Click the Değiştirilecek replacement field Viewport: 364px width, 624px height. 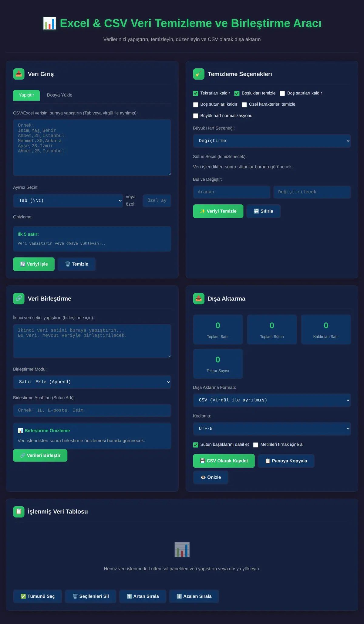[312, 192]
